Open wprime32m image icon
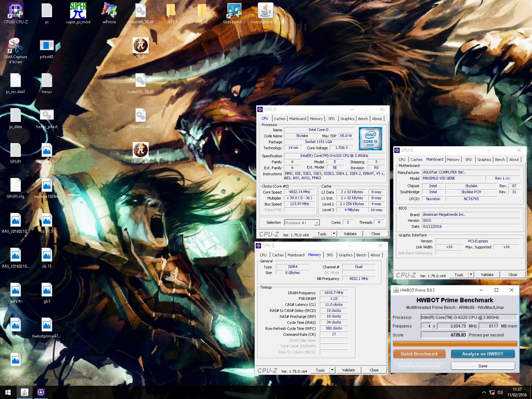 [x=47, y=153]
